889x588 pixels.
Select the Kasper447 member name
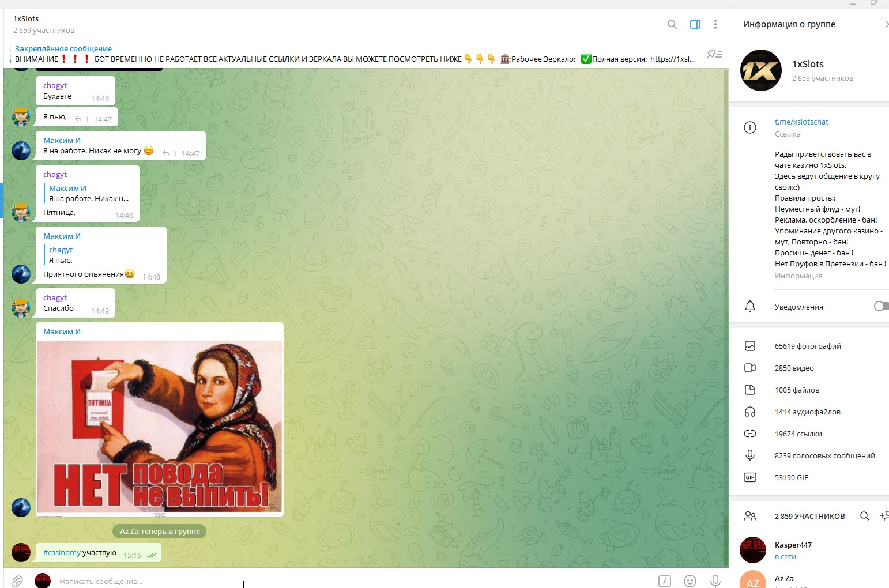coord(793,545)
